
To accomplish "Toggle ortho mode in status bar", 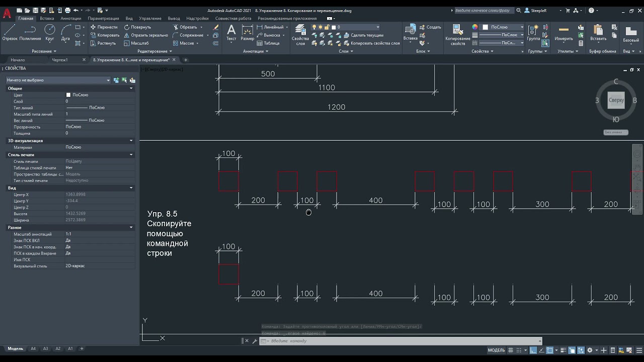I will pos(534,350).
